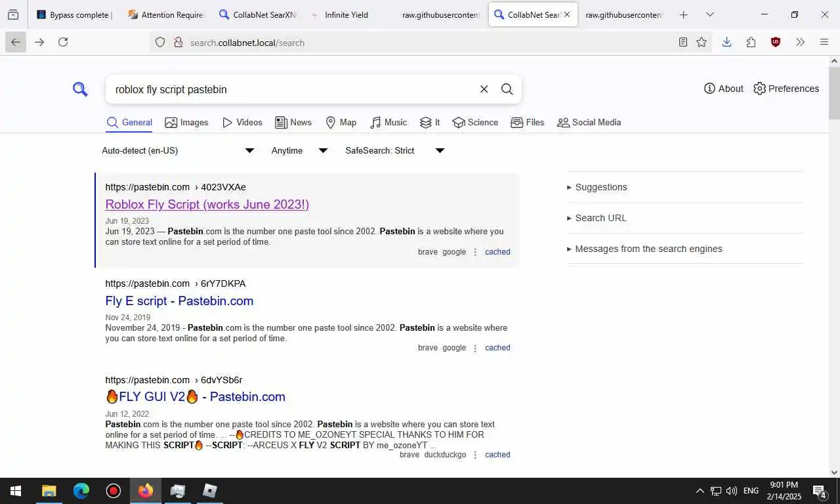Open options menu for FLY GUI V2 result

[x=475, y=455]
